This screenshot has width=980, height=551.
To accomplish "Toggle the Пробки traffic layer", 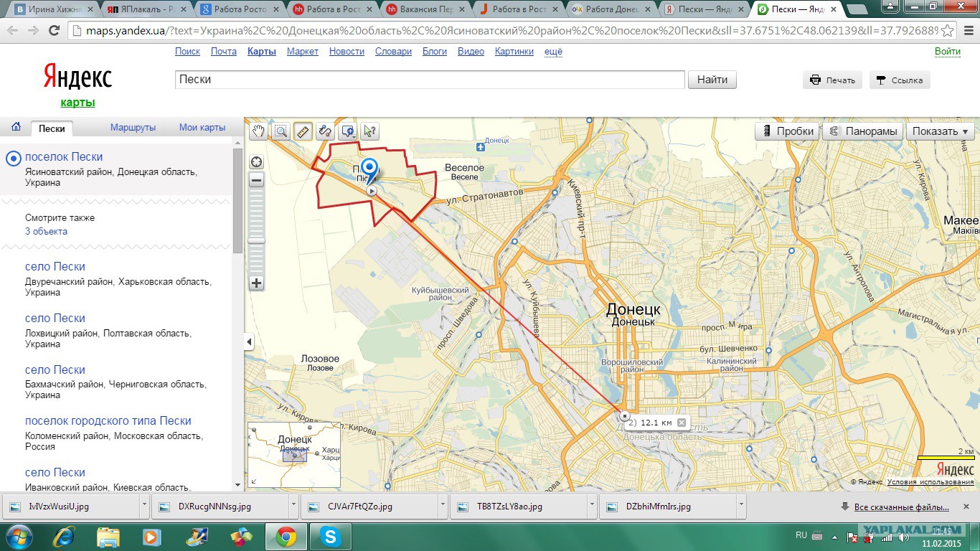I will [x=788, y=131].
